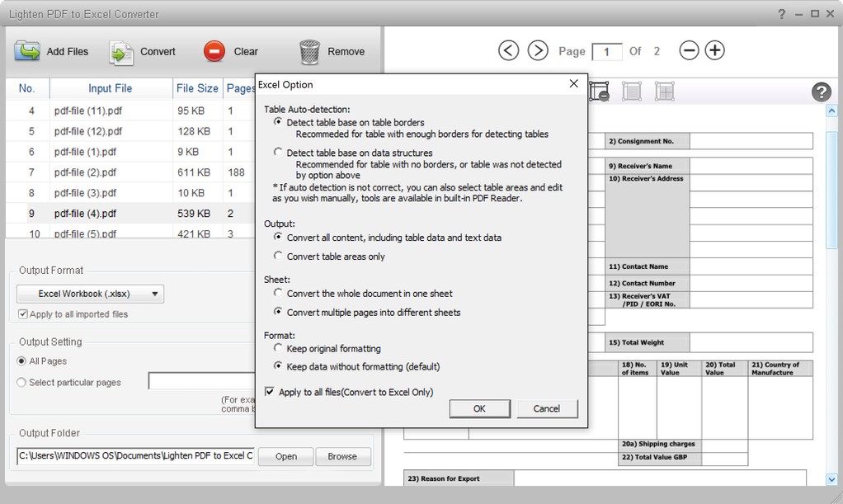This screenshot has height=504, width=843.
Task: Select Keep data without formatting option
Action: point(278,366)
